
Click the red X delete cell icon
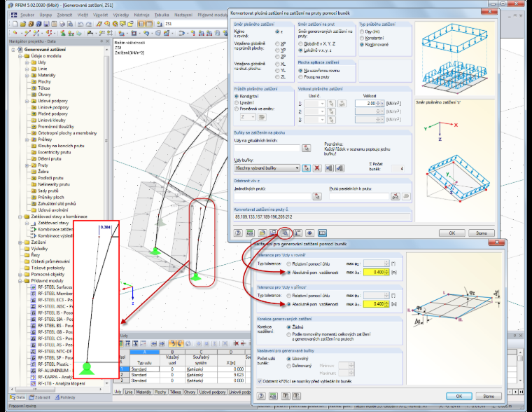[x=317, y=167]
